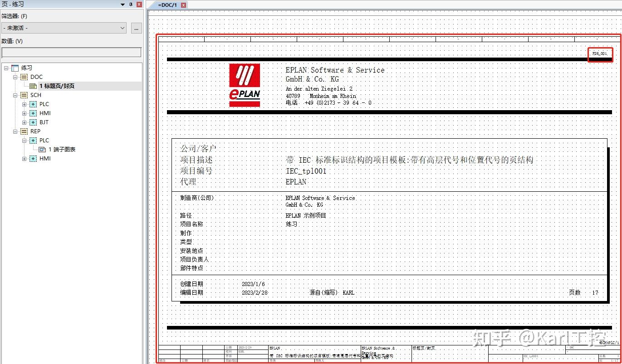The image size is (622, 364).
Task: Click the HMI location icon under SCH
Action: (x=33, y=113)
